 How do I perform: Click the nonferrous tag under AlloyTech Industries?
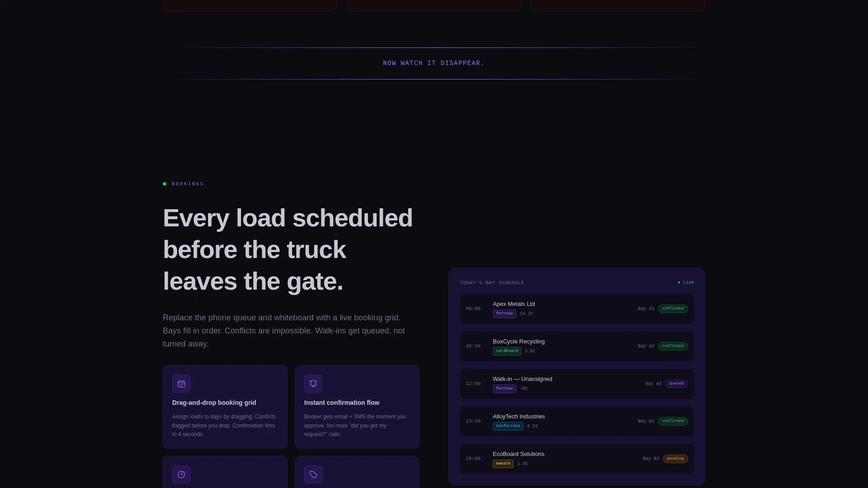(x=508, y=426)
